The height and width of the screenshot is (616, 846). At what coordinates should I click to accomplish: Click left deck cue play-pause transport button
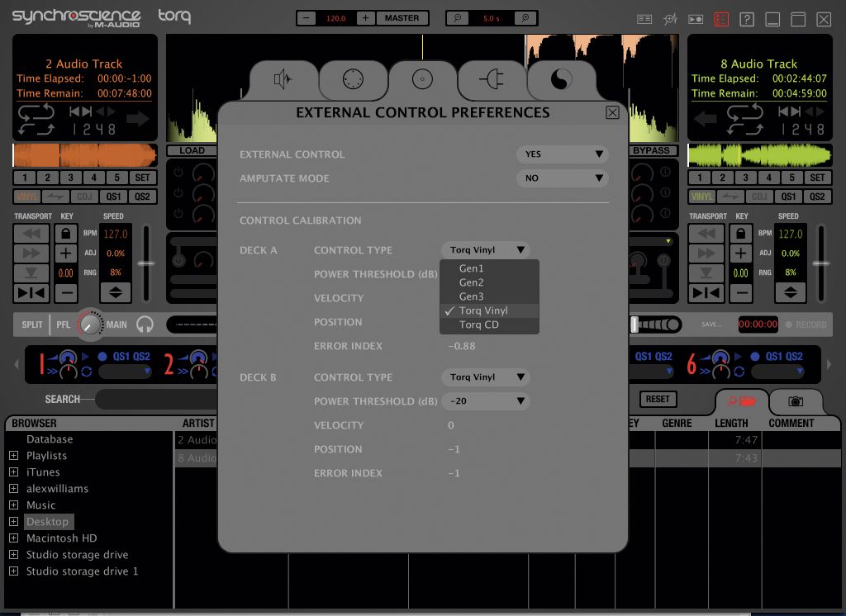point(31,293)
